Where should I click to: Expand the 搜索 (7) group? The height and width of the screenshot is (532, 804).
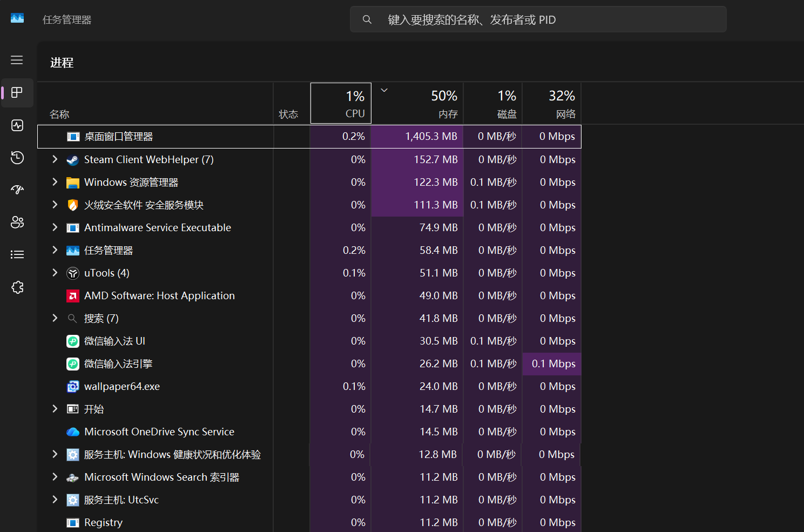[x=55, y=318]
